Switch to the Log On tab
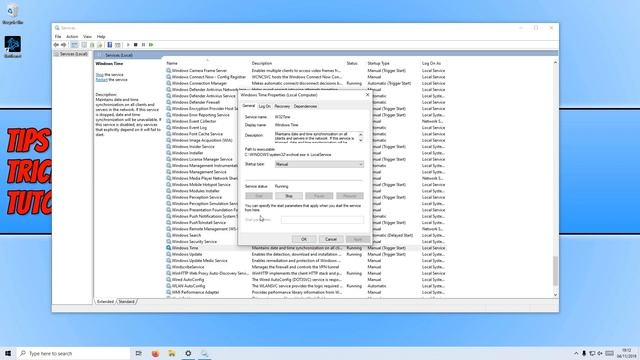 (x=264, y=106)
